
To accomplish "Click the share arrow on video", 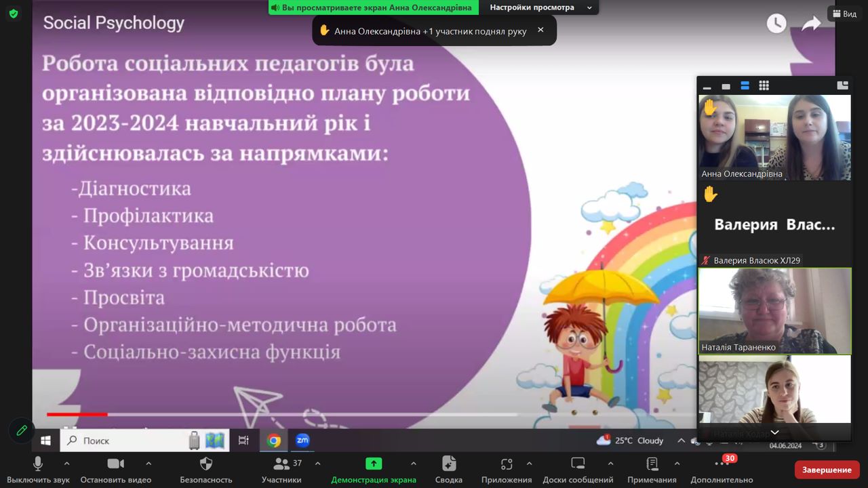I will pyautogui.click(x=811, y=24).
